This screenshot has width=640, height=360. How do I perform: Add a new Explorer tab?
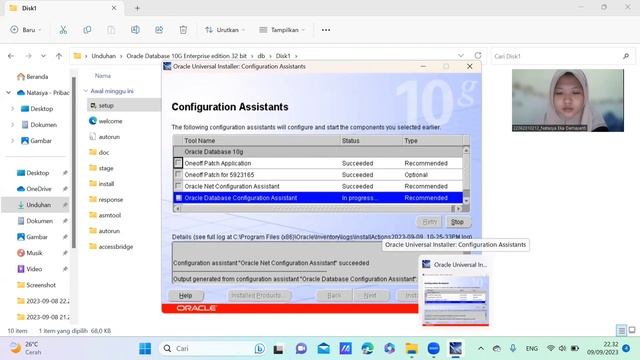coord(137,8)
